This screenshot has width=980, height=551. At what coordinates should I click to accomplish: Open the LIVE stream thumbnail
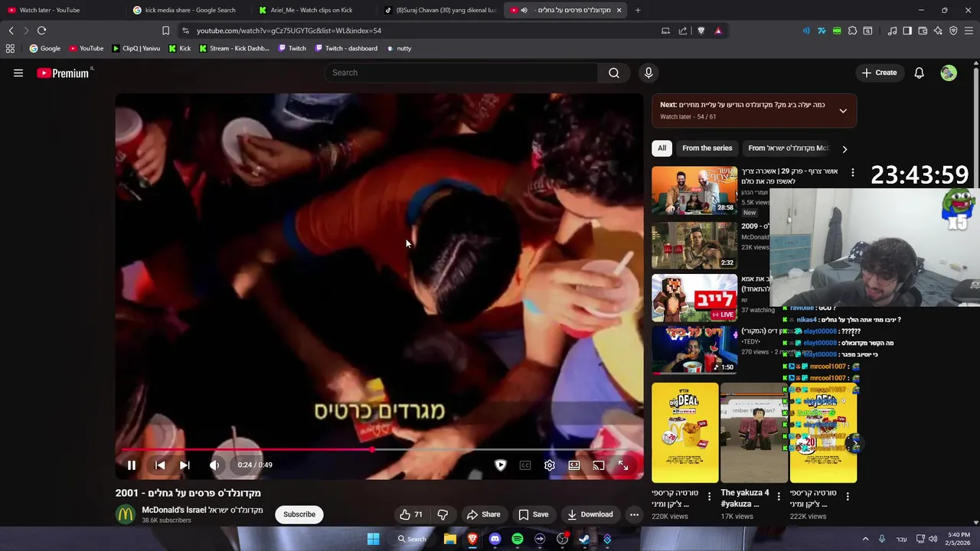694,298
